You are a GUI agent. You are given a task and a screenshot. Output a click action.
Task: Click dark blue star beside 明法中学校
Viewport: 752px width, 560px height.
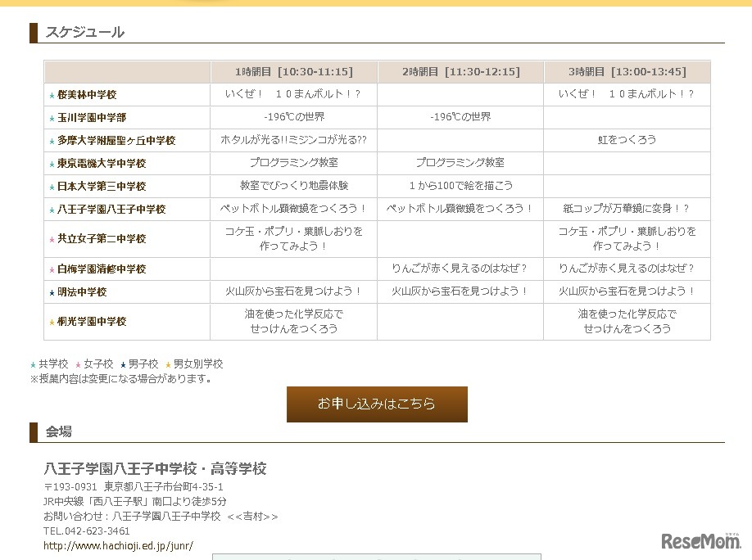pos(52,293)
